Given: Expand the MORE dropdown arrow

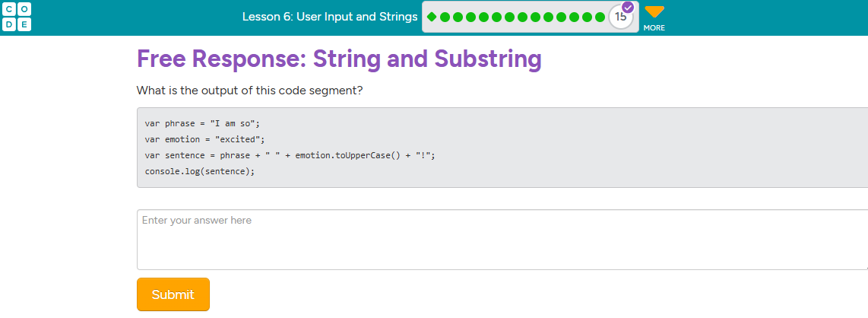Looking at the screenshot, I should (654, 13).
